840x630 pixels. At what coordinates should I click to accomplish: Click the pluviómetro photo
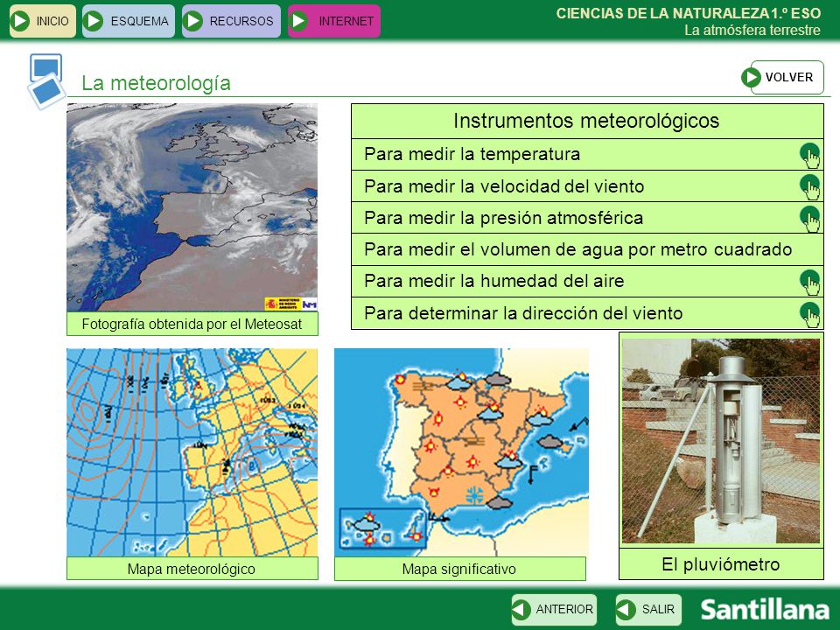click(720, 441)
